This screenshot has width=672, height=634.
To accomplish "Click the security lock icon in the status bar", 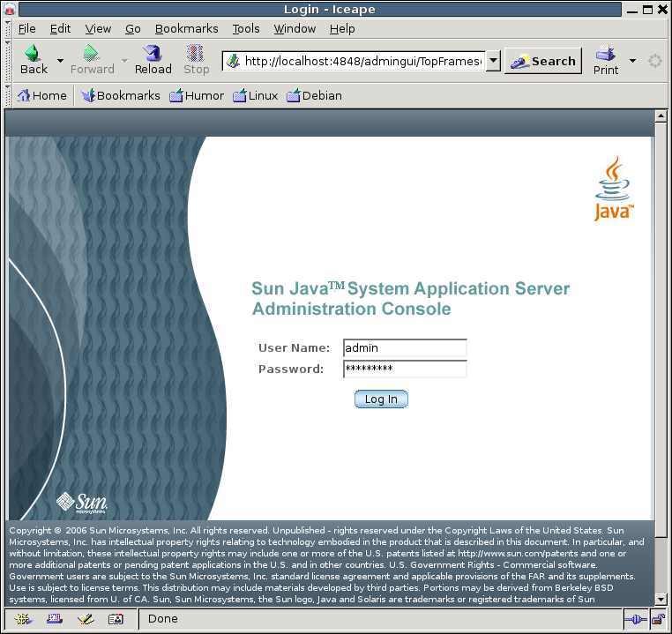I will pyautogui.click(x=658, y=619).
